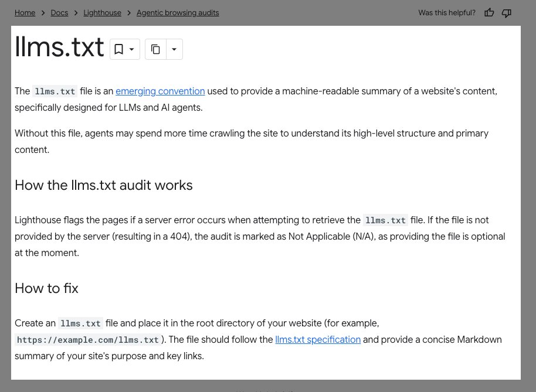Navigate to Agentic browsing audits breadcrumb
The width and height of the screenshot is (536, 392).
[178, 13]
